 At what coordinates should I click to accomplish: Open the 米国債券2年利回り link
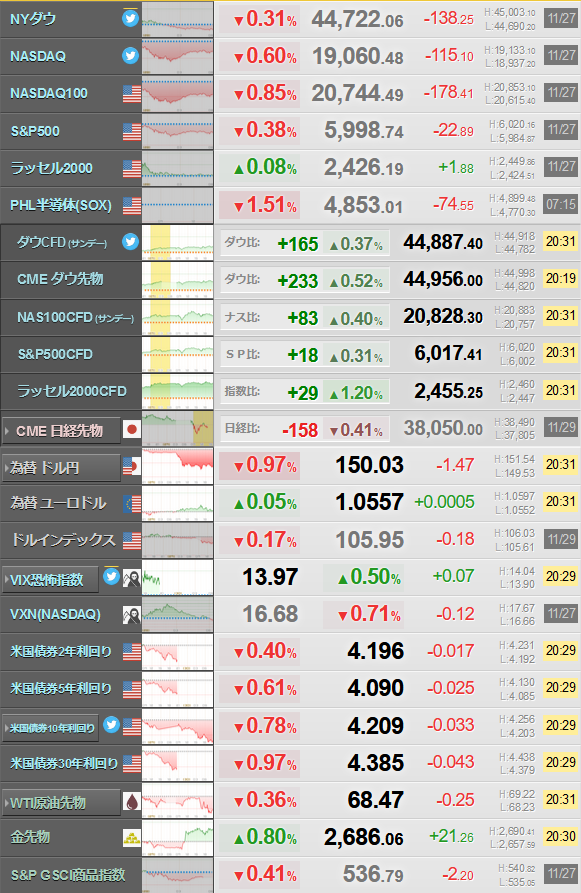(61, 652)
